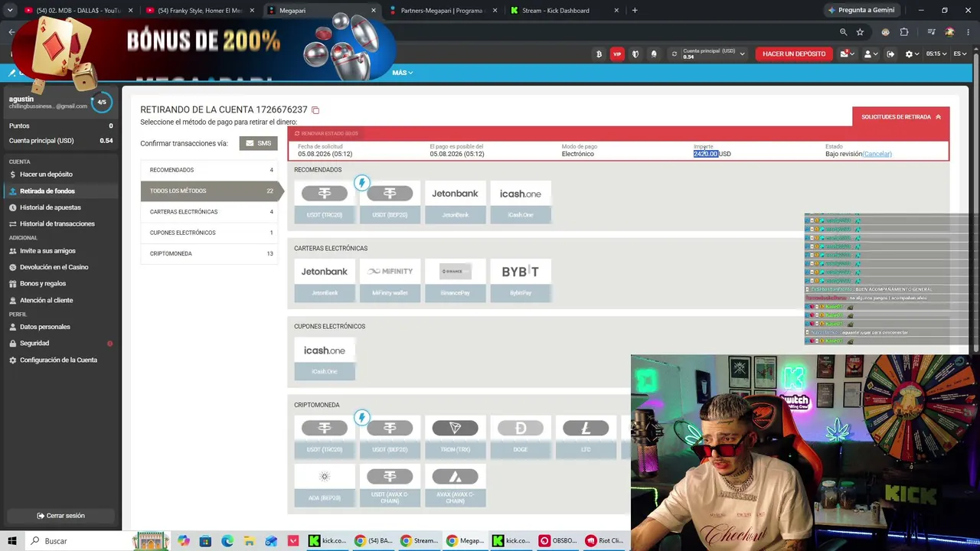Open the 05:15 time zone dropdown

pyautogui.click(x=936, y=54)
